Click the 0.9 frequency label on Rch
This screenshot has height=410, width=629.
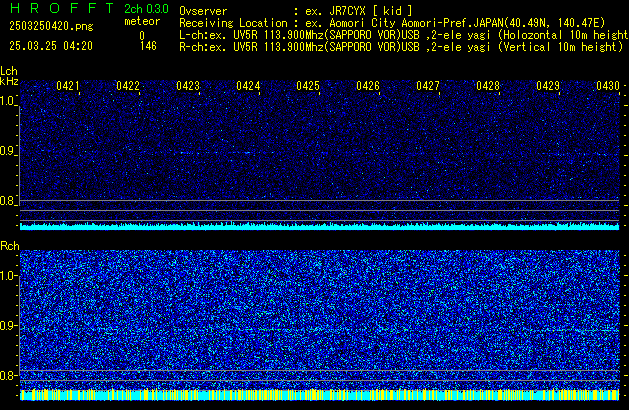click(x=7, y=325)
